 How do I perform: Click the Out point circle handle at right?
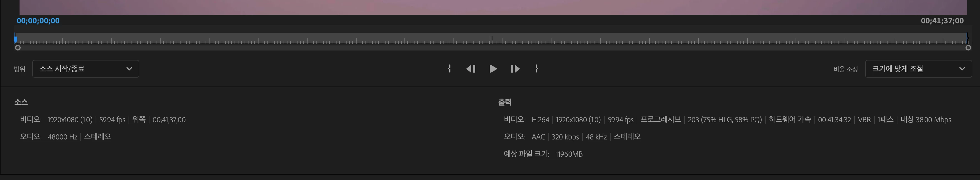pyautogui.click(x=968, y=48)
